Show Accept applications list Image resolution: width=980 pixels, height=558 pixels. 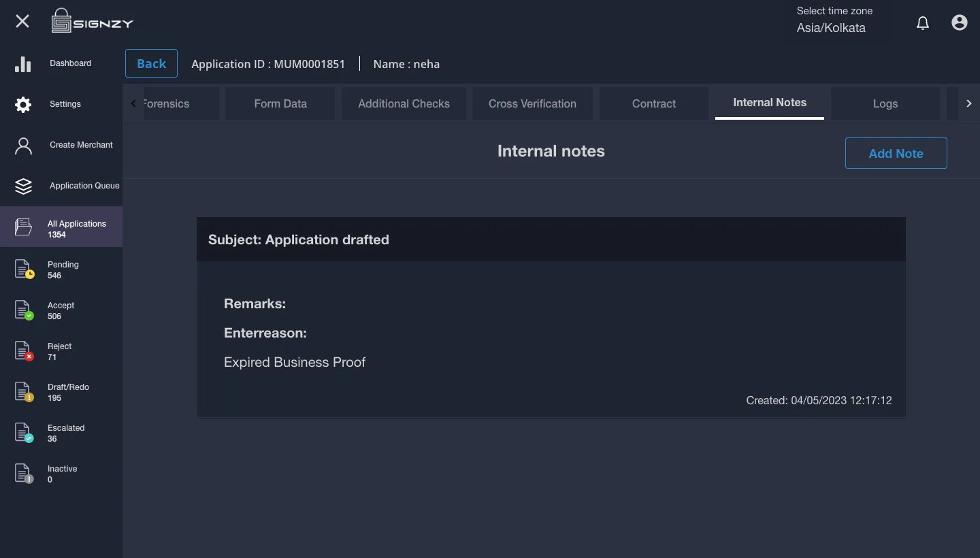pos(61,310)
